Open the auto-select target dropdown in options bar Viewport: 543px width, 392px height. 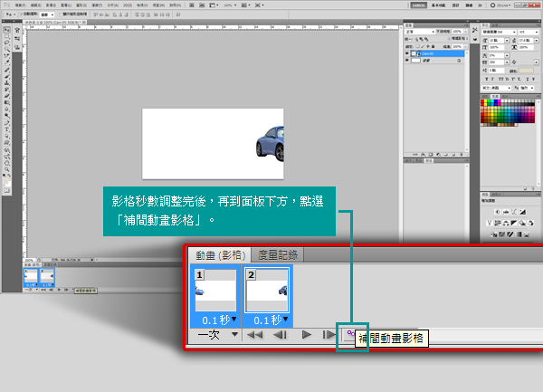coord(47,14)
